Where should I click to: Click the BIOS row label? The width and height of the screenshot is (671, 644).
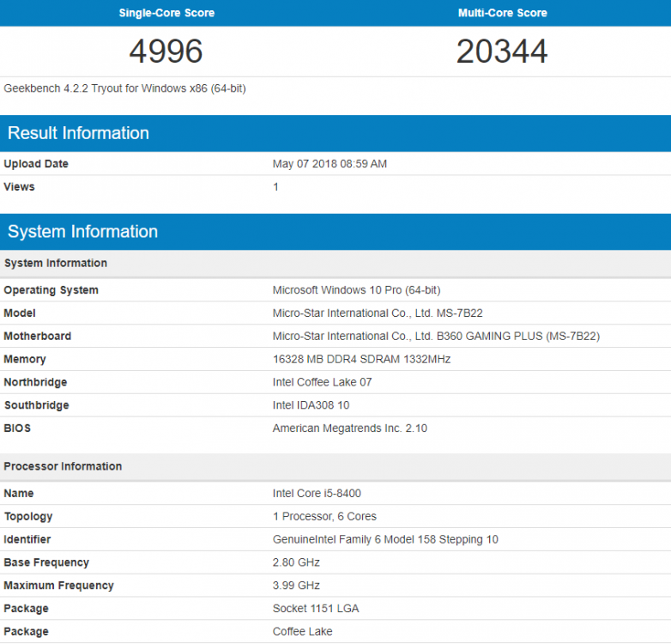pyautogui.click(x=17, y=428)
